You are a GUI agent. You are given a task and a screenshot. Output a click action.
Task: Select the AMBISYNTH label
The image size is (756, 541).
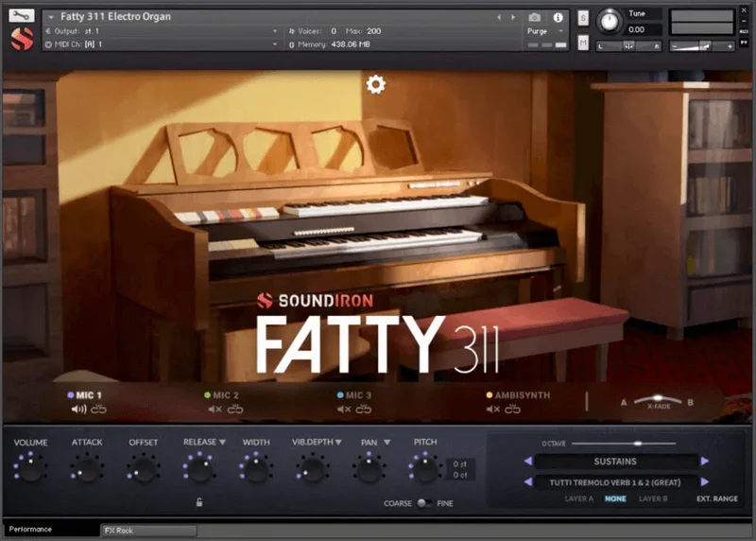coord(523,395)
